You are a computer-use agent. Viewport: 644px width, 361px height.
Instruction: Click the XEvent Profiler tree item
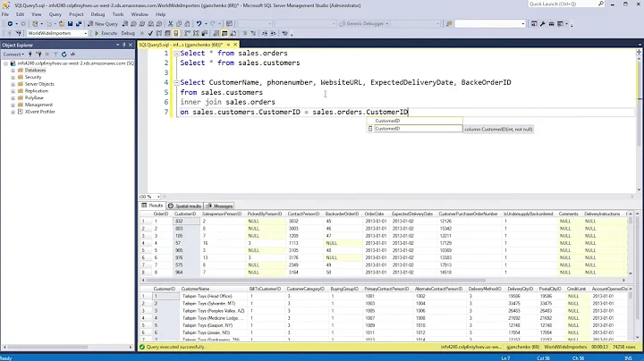[x=40, y=112]
